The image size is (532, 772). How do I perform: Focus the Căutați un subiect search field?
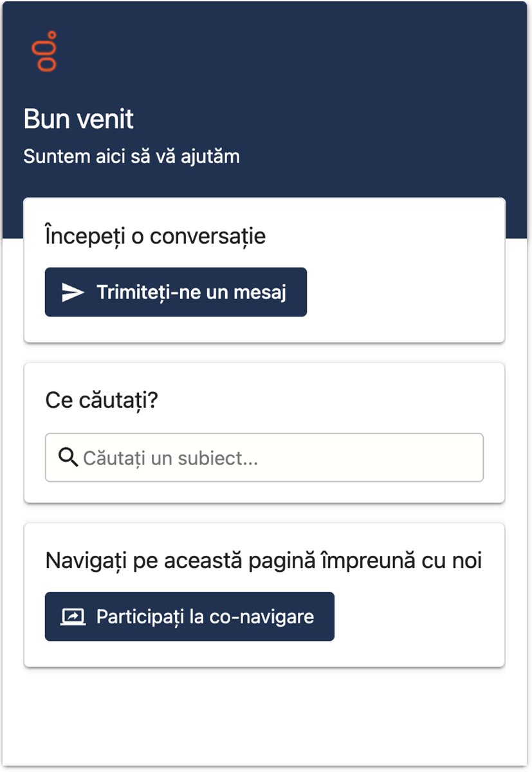click(277, 458)
